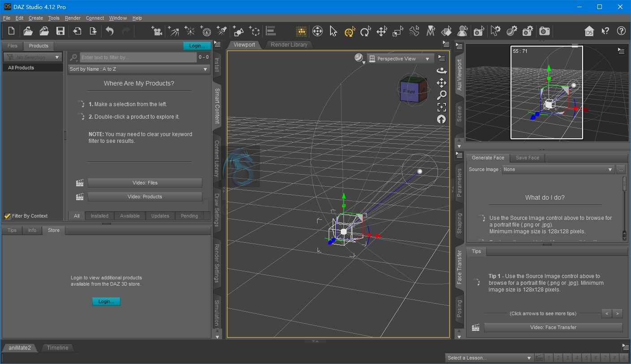The width and height of the screenshot is (631, 364).
Task: Create a new scene file
Action: click(x=11, y=31)
